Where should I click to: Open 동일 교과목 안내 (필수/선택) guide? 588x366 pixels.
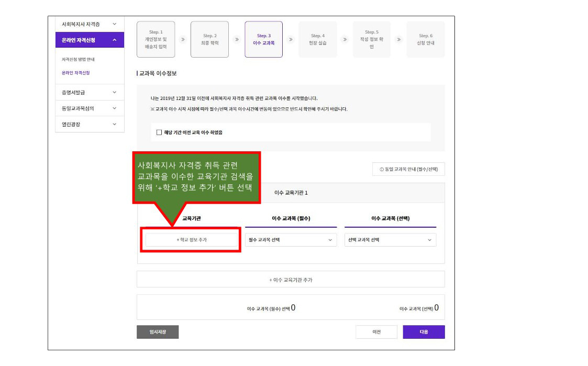(408, 169)
